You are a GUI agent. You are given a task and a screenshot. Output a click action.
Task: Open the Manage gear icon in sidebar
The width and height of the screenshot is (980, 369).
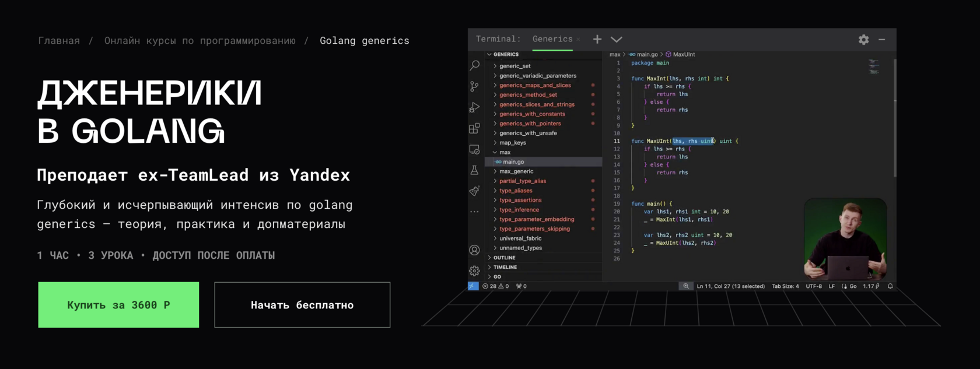475,271
